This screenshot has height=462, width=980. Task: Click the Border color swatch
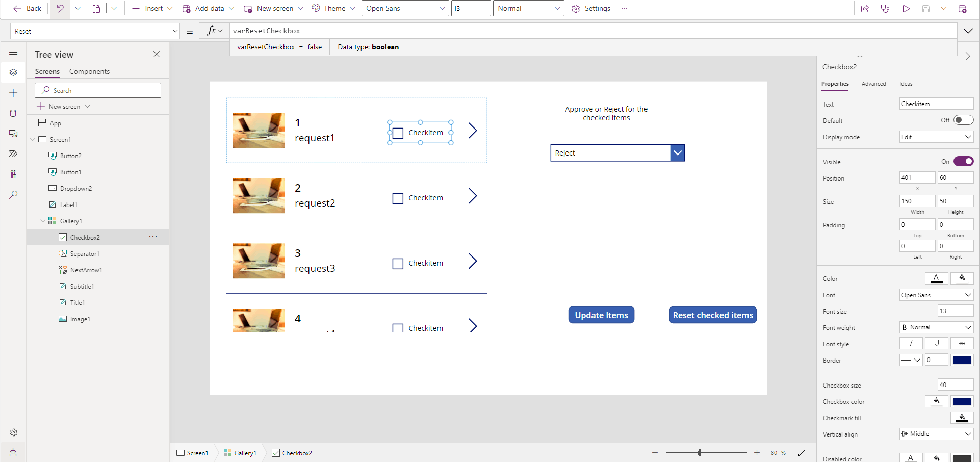click(x=962, y=360)
